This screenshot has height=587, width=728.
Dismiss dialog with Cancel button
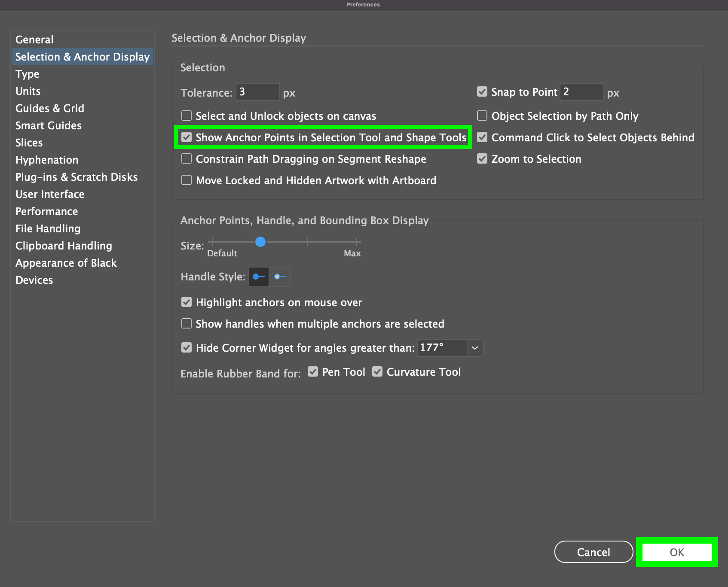coord(593,552)
